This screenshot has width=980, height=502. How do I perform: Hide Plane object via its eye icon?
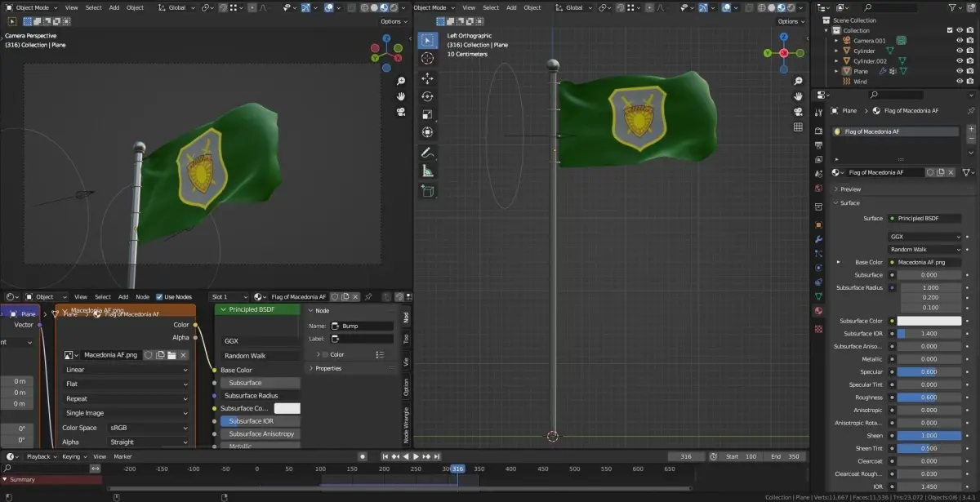click(960, 71)
